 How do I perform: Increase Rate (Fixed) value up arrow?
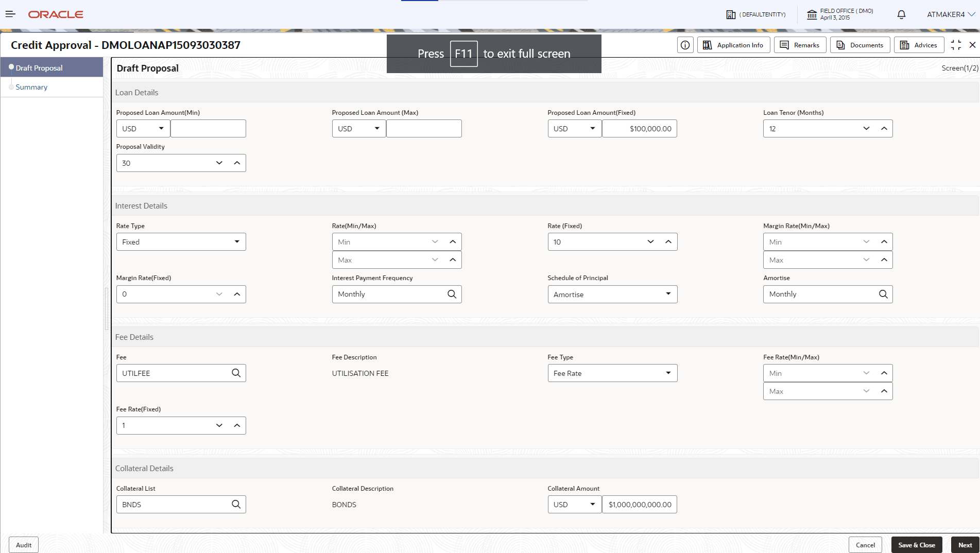668,242
